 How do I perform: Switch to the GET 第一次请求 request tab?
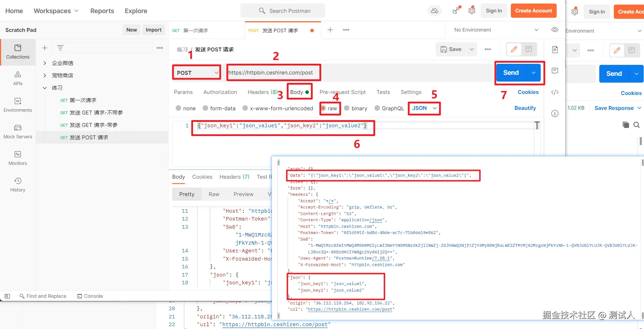coord(206,30)
